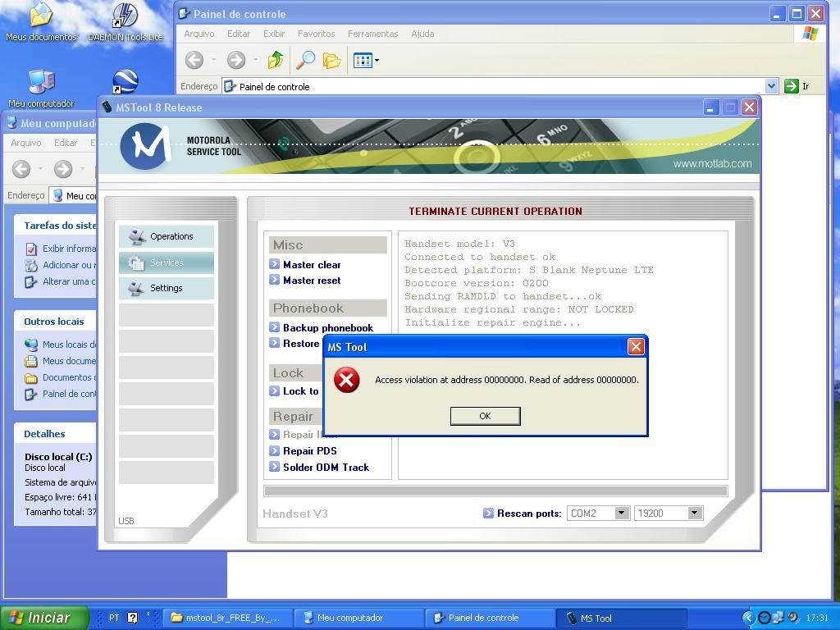Select the Services sidebar item
Image resolution: width=840 pixels, height=630 pixels.
click(167, 262)
